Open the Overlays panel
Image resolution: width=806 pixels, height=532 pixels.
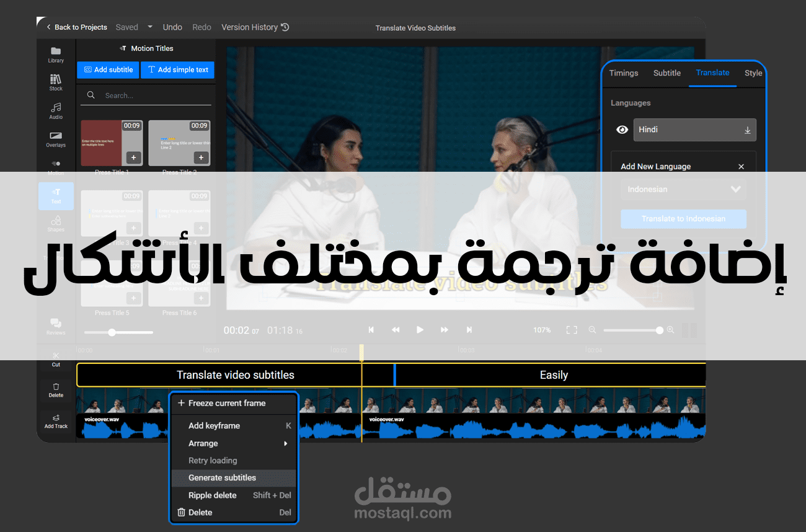tap(56, 139)
